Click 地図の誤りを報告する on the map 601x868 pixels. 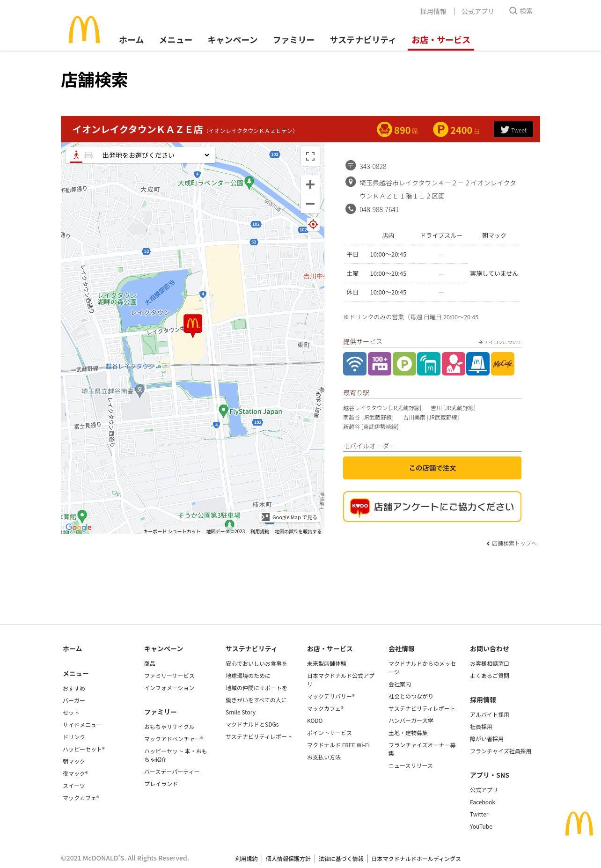tap(298, 531)
